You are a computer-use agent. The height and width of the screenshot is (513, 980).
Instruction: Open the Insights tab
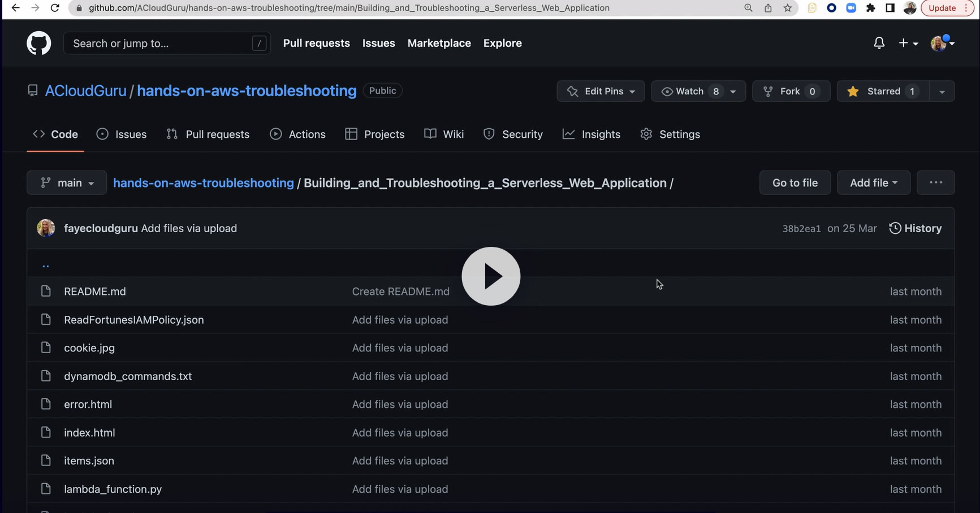pos(592,134)
